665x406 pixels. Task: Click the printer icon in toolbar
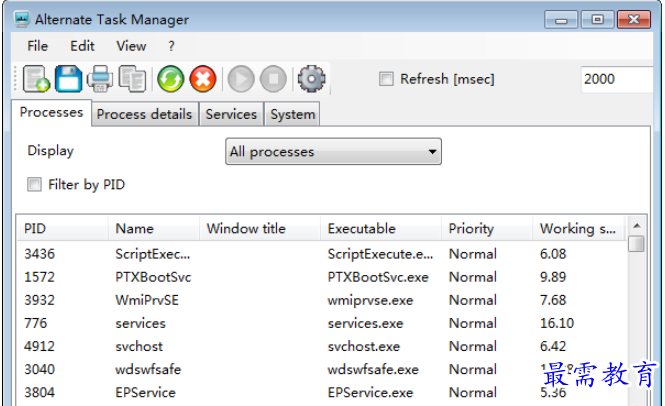pos(100,79)
